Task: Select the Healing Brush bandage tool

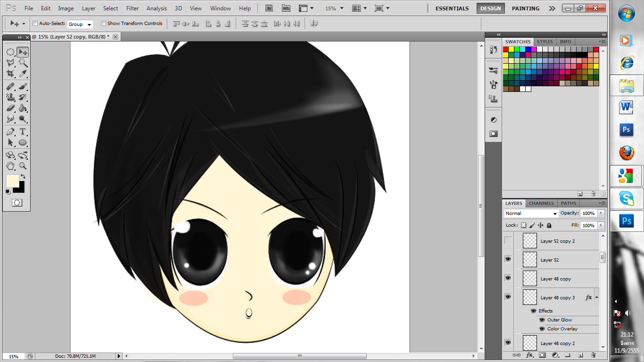Action: point(10,86)
